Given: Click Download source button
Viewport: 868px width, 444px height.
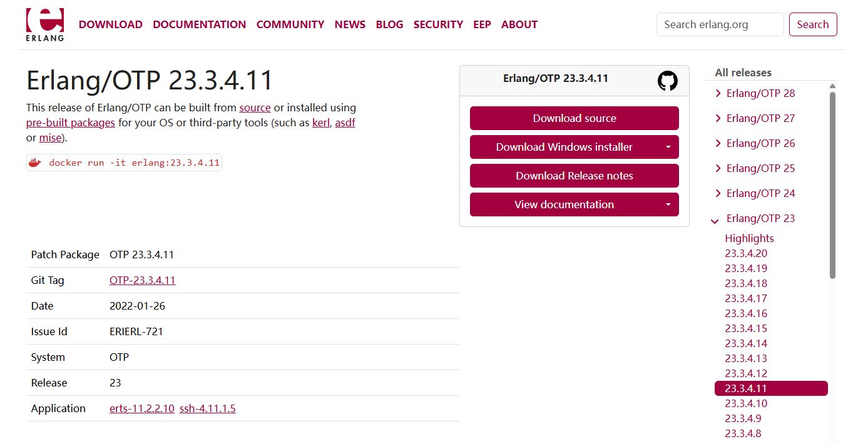Looking at the screenshot, I should pos(574,118).
